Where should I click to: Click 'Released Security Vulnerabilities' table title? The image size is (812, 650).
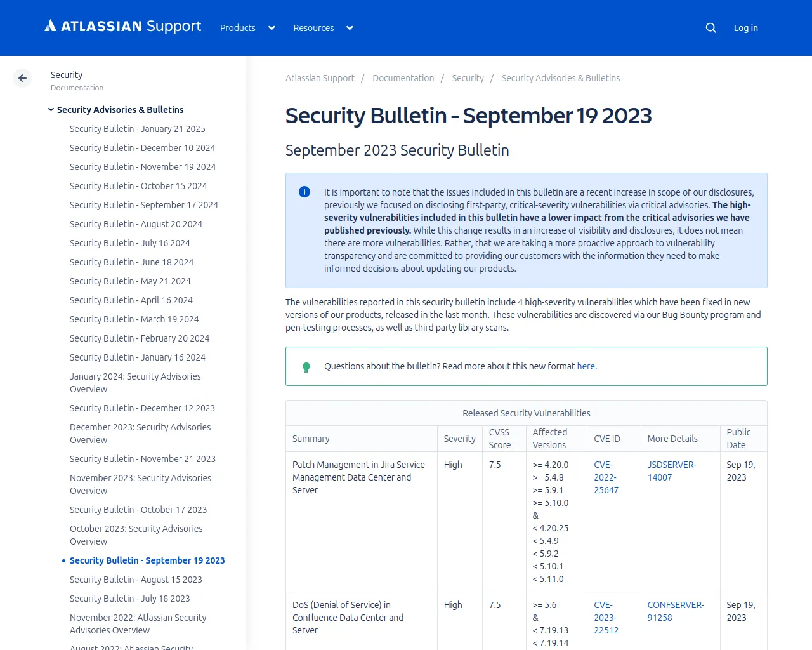527,413
